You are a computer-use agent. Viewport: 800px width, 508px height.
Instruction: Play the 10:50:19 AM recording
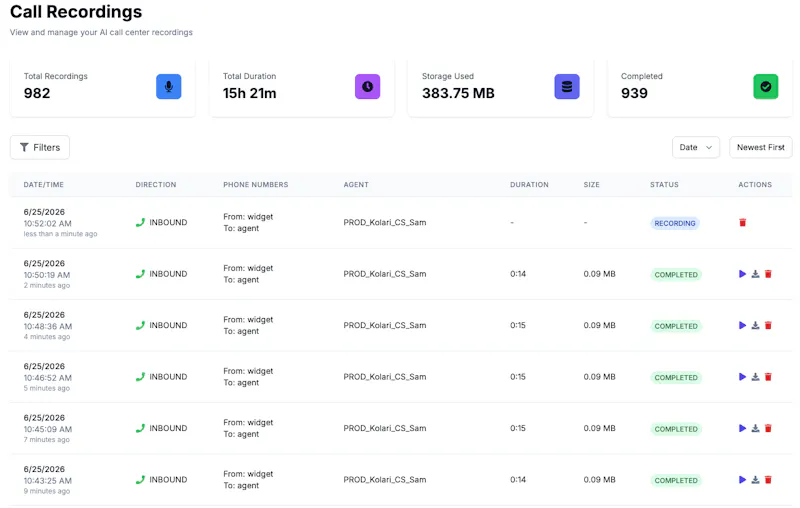click(742, 274)
